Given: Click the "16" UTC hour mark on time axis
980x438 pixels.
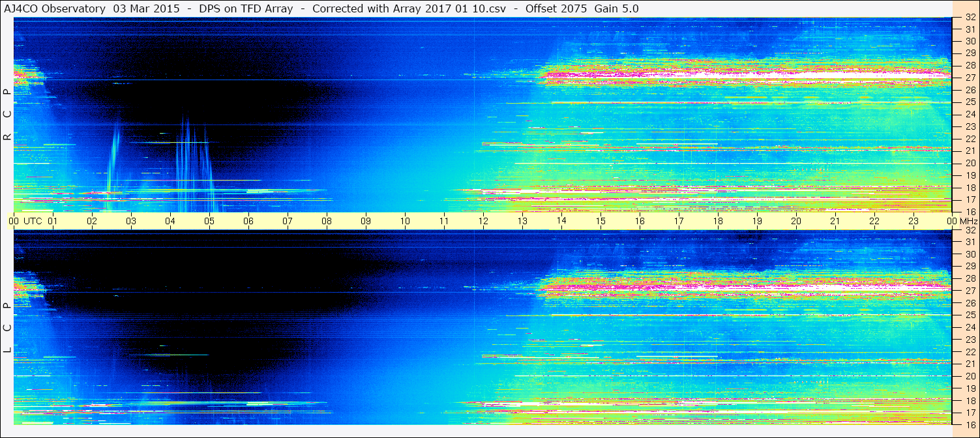Looking at the screenshot, I should click(640, 221).
